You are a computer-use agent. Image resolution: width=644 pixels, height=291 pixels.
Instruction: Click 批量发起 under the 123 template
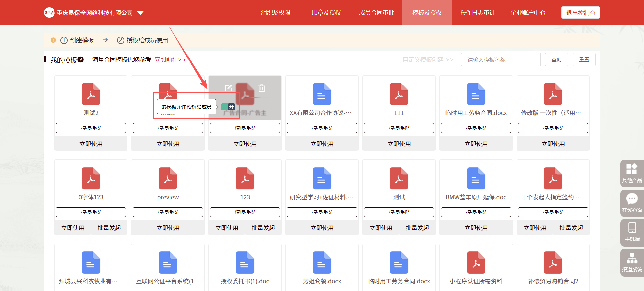263,228
